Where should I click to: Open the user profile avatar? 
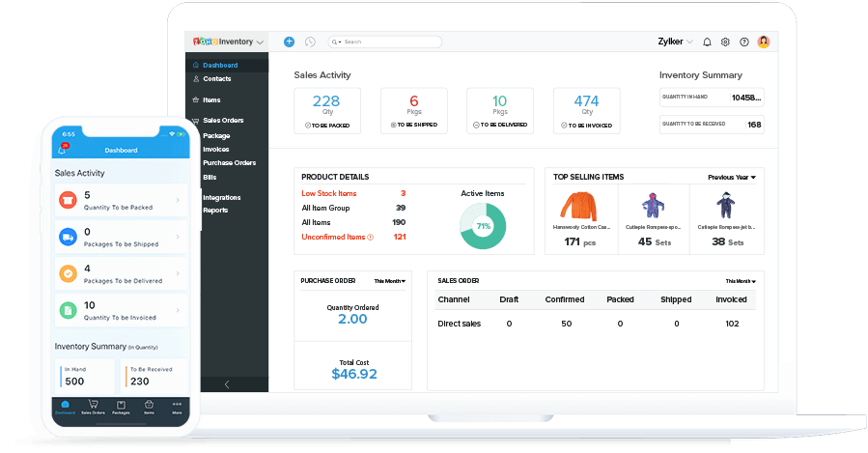click(x=764, y=42)
